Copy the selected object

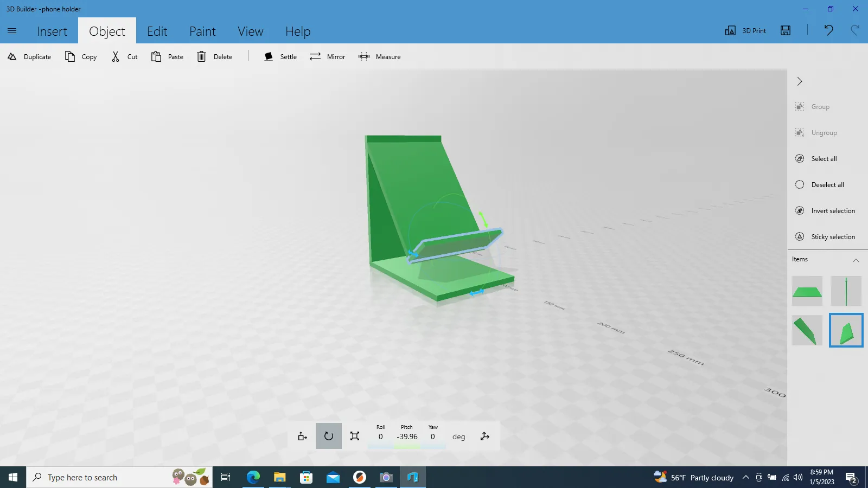81,56
